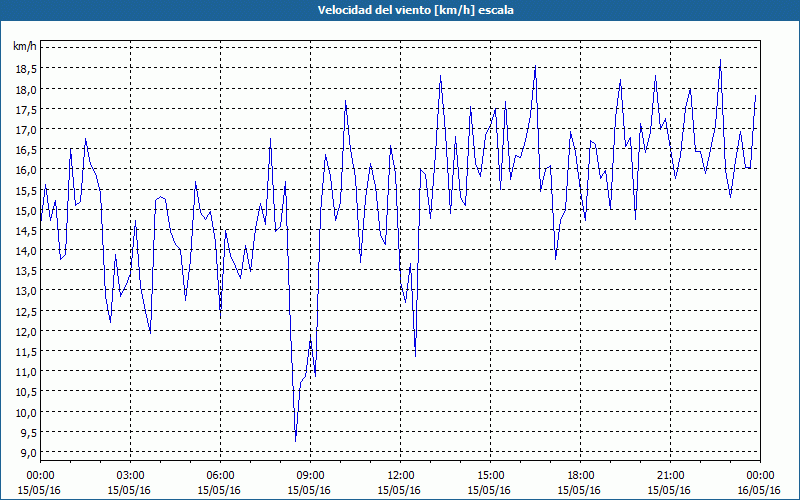Select the '03:00' time label
The width and height of the screenshot is (800, 500).
point(130,475)
